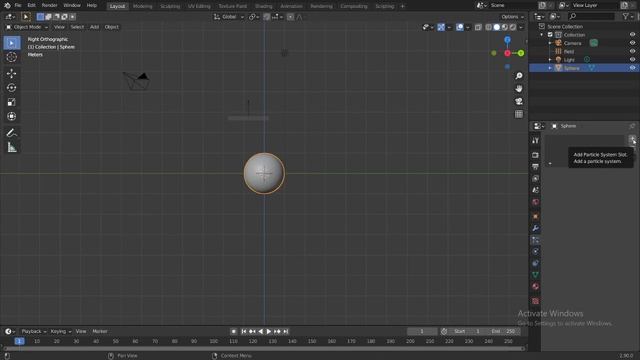The image size is (640, 360).
Task: Switch orthographic/perspective grid icon
Action: pos(519,114)
